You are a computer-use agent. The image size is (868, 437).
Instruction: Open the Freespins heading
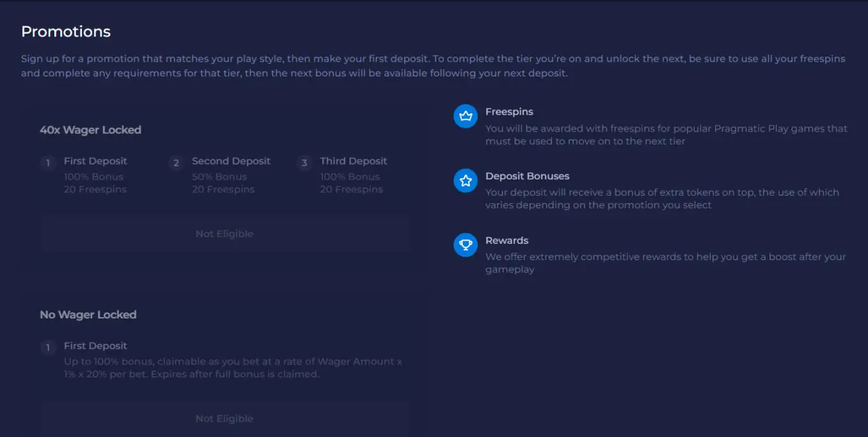pyautogui.click(x=509, y=112)
